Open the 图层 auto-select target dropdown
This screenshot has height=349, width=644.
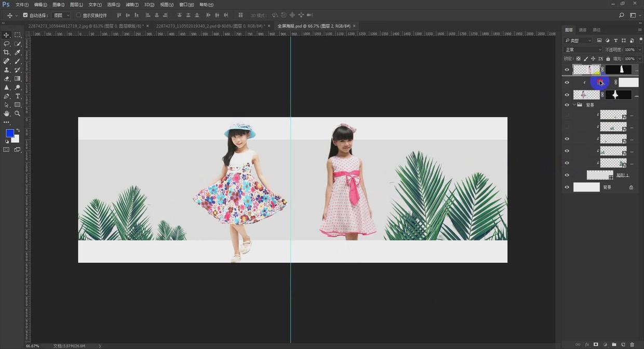[x=61, y=15]
